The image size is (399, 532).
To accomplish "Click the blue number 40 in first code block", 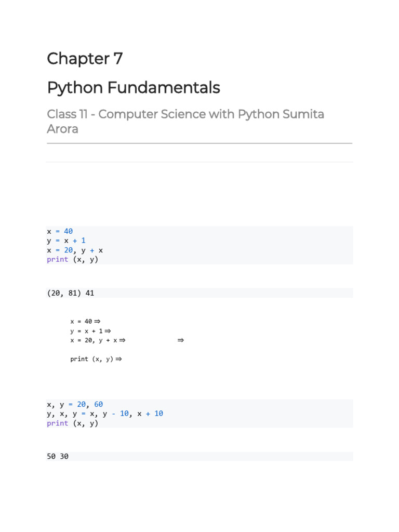I will tap(69, 231).
